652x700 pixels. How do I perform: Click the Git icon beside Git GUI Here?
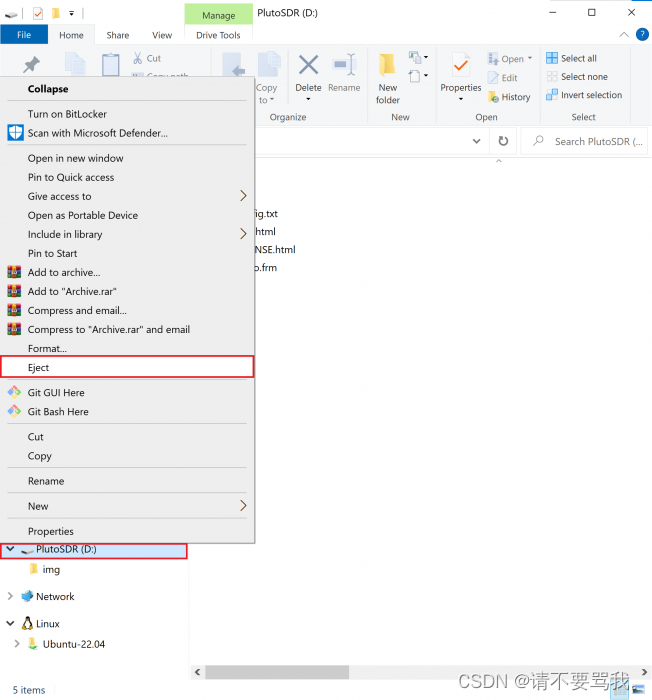coord(14,392)
